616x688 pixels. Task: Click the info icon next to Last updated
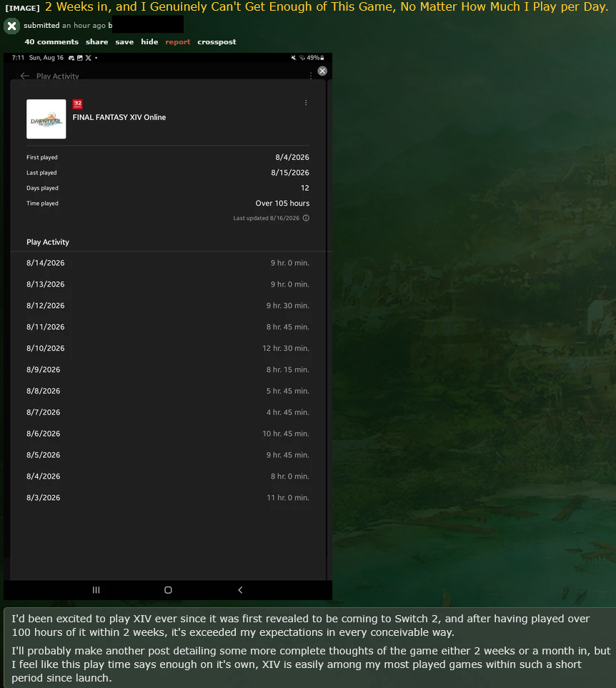pyautogui.click(x=307, y=218)
